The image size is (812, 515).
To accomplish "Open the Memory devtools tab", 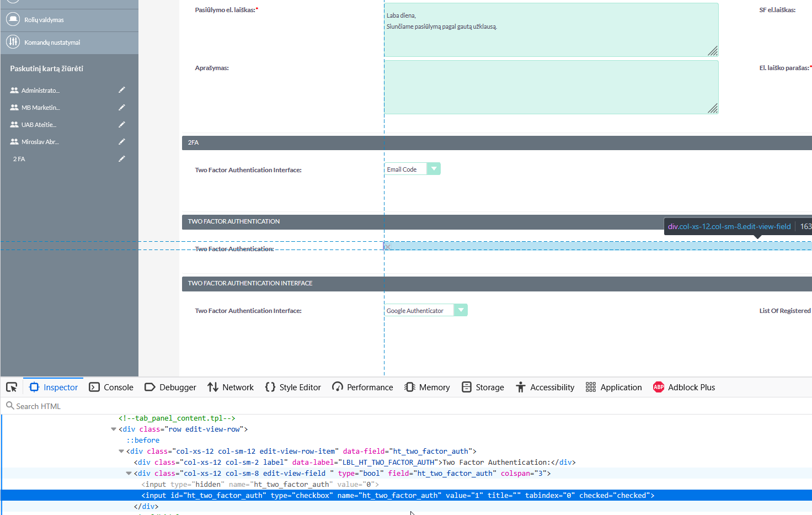I will click(x=427, y=387).
